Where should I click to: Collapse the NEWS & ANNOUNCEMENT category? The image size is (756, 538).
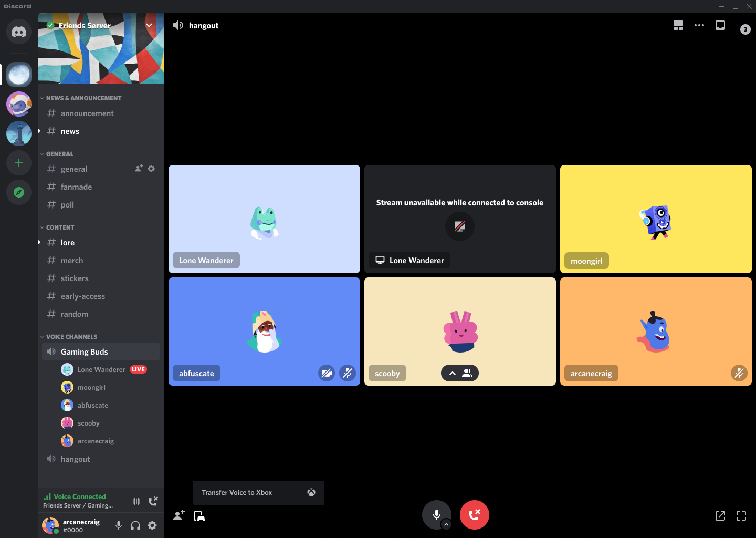click(x=83, y=98)
